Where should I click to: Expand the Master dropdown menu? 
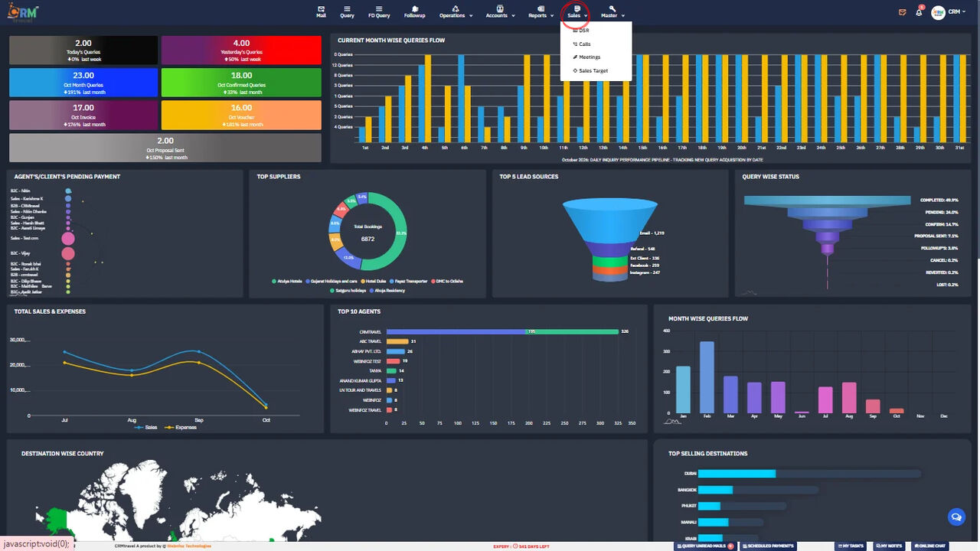coord(612,11)
